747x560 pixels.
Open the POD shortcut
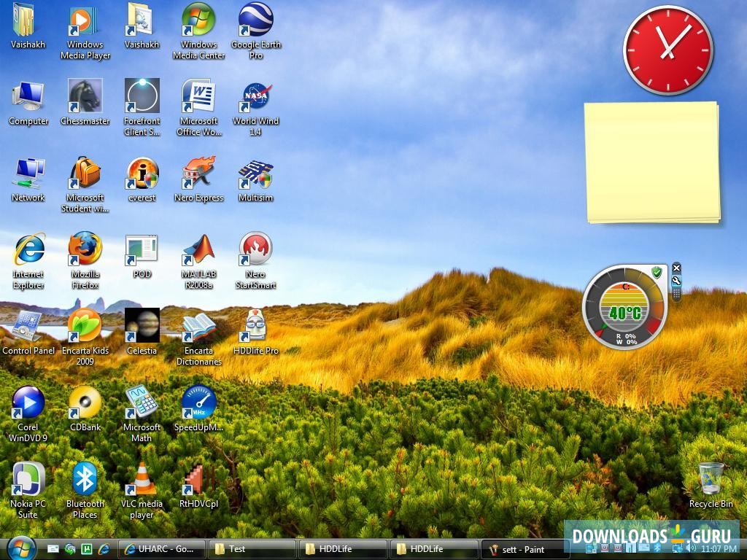point(142,256)
